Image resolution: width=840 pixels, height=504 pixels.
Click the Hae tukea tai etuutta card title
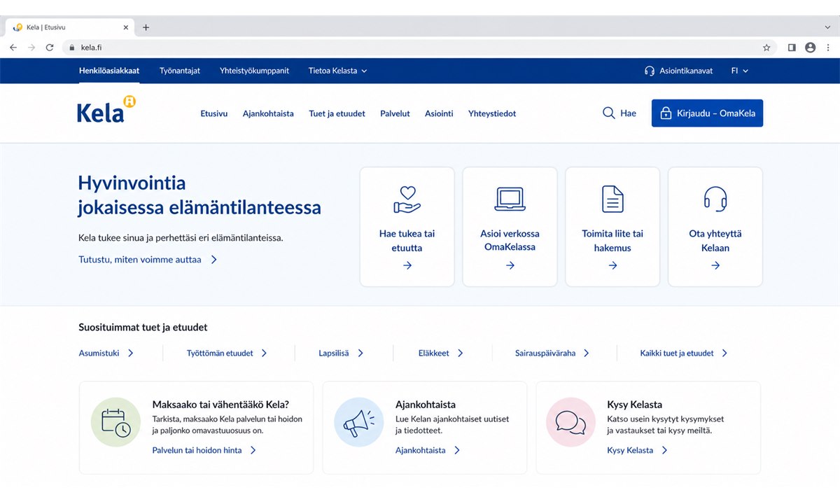click(x=407, y=241)
